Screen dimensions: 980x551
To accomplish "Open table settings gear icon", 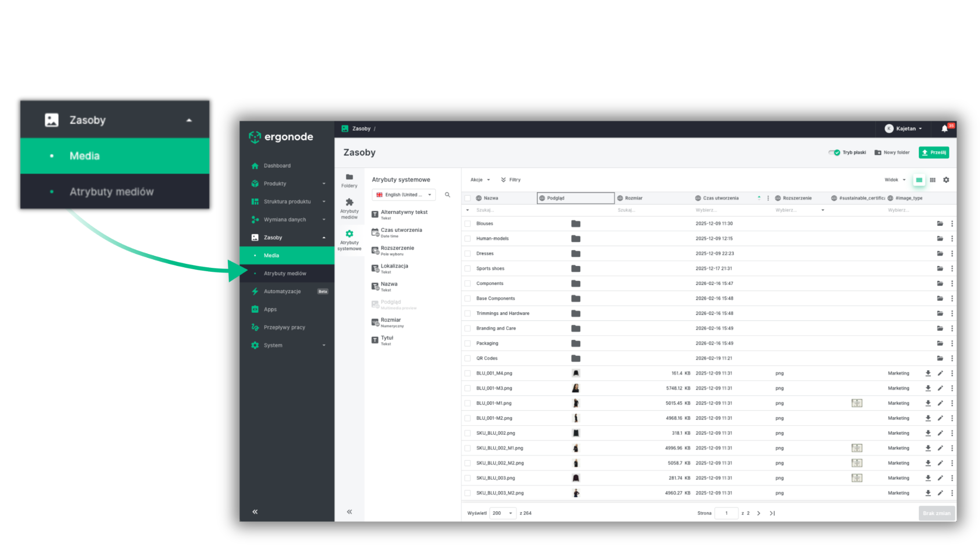I will [946, 180].
